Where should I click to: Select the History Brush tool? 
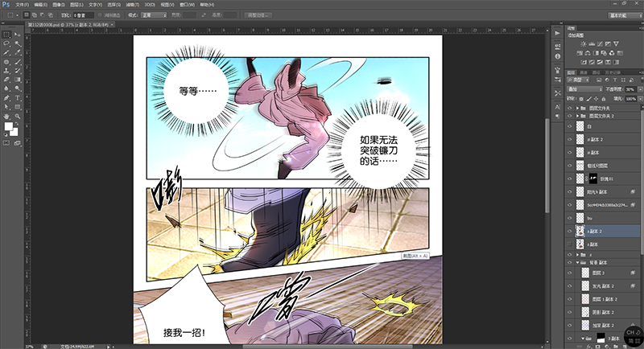17,71
